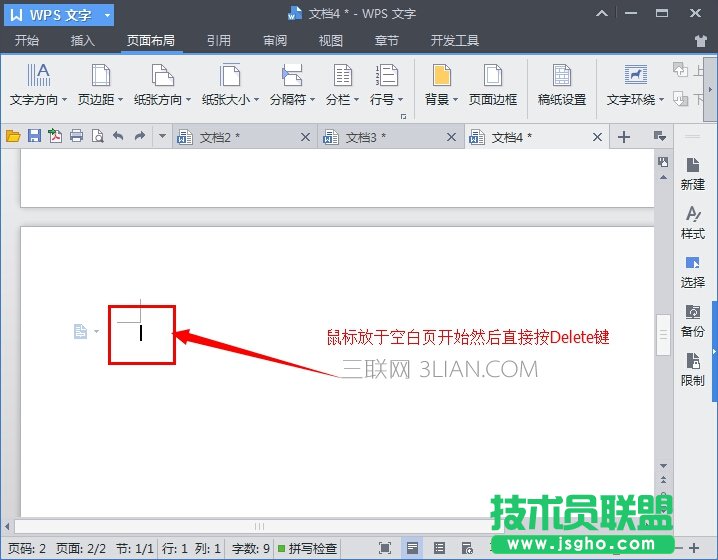718x560 pixels.
Task: Expand the 分隔符 dropdown arrow
Action: click(x=312, y=99)
